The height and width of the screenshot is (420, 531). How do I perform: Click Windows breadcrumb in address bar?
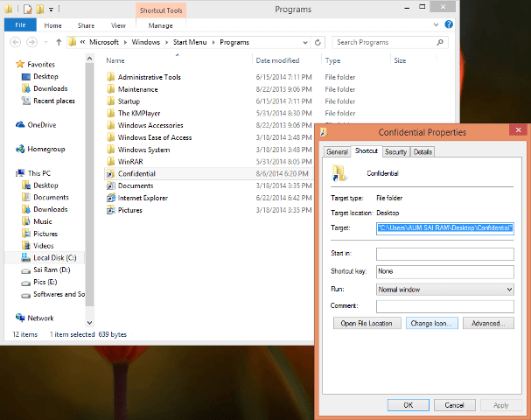[145, 42]
